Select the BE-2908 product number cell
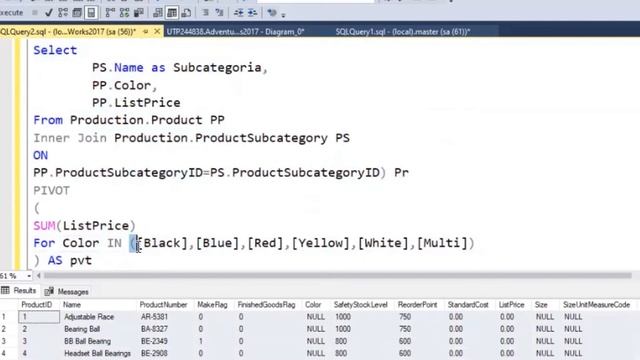Screen dimensions: 640x360 pos(154,353)
